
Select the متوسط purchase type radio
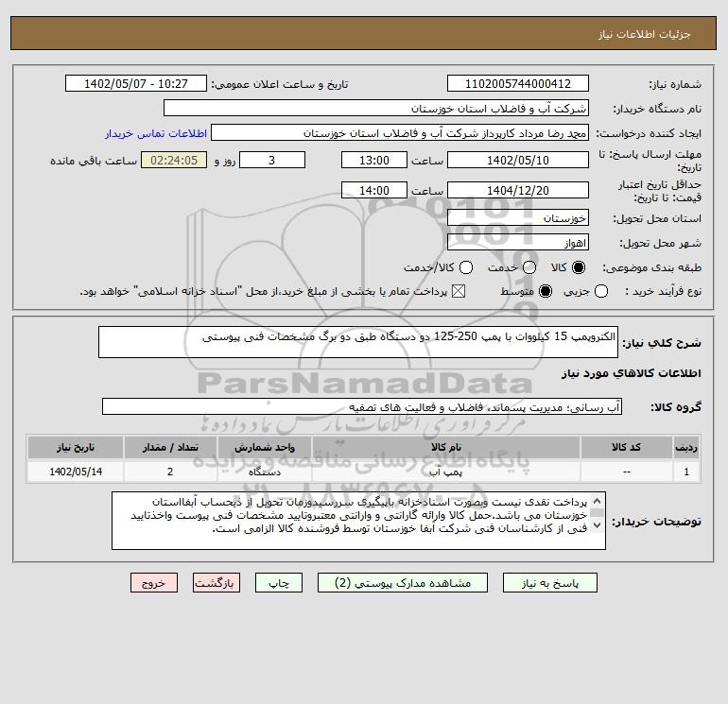coord(546,291)
